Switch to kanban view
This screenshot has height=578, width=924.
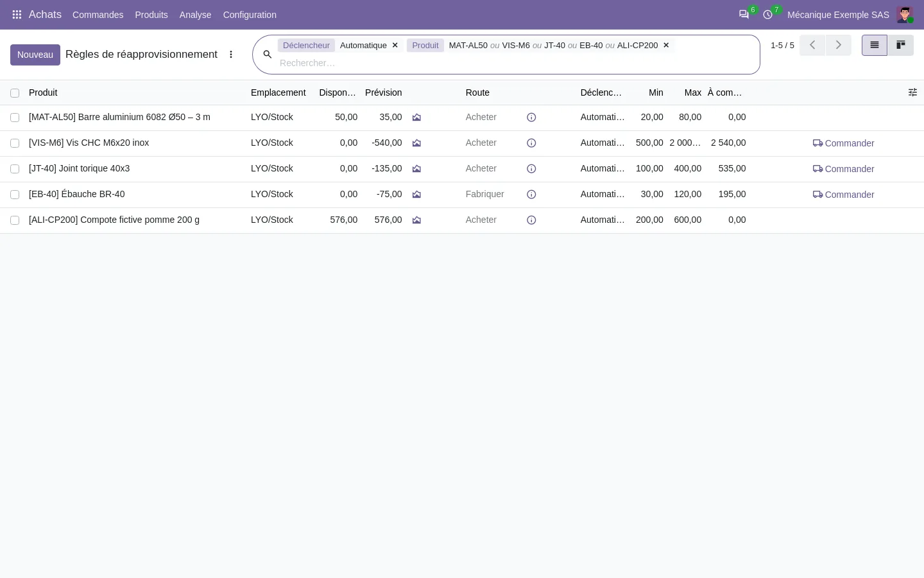coord(900,45)
